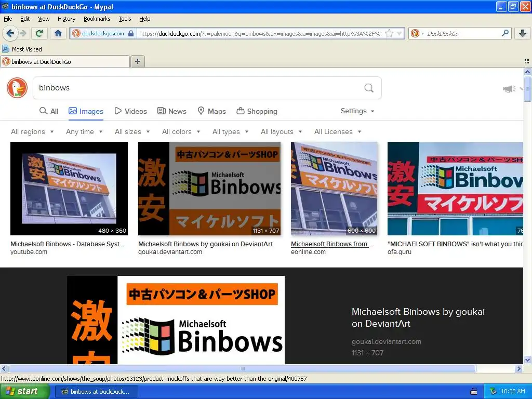Open the Bookmarks menu
The width and height of the screenshot is (532, 399).
[97, 19]
